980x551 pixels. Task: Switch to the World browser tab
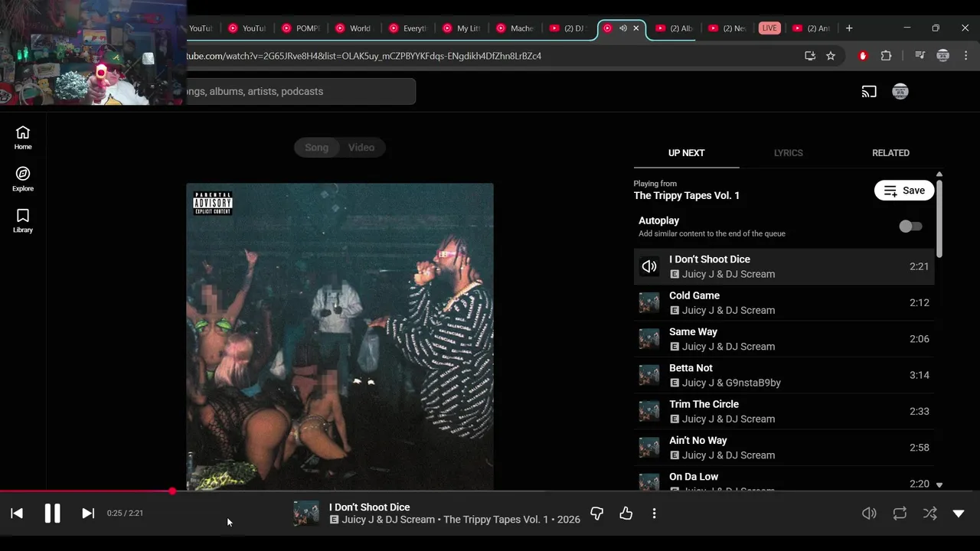(x=354, y=28)
